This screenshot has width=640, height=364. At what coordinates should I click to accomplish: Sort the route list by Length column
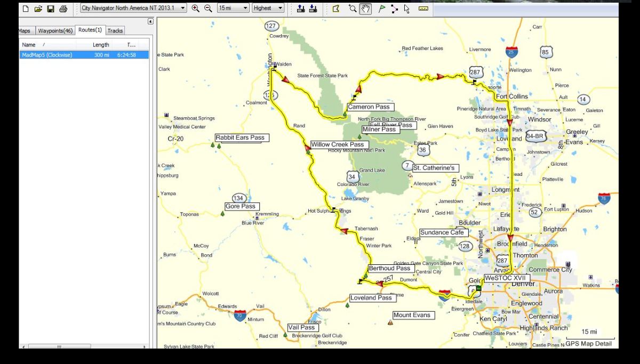[101, 45]
